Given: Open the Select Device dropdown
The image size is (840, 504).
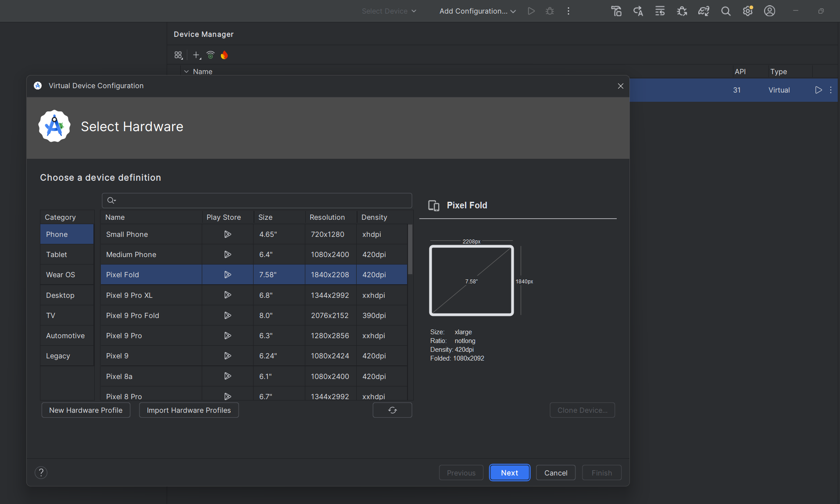Looking at the screenshot, I should pyautogui.click(x=389, y=11).
